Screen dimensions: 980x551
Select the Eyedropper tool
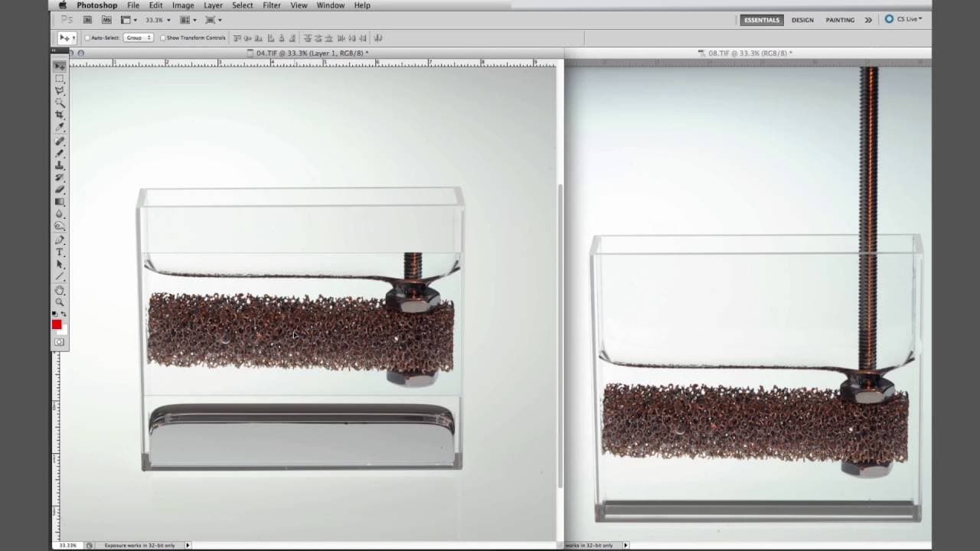tap(60, 126)
